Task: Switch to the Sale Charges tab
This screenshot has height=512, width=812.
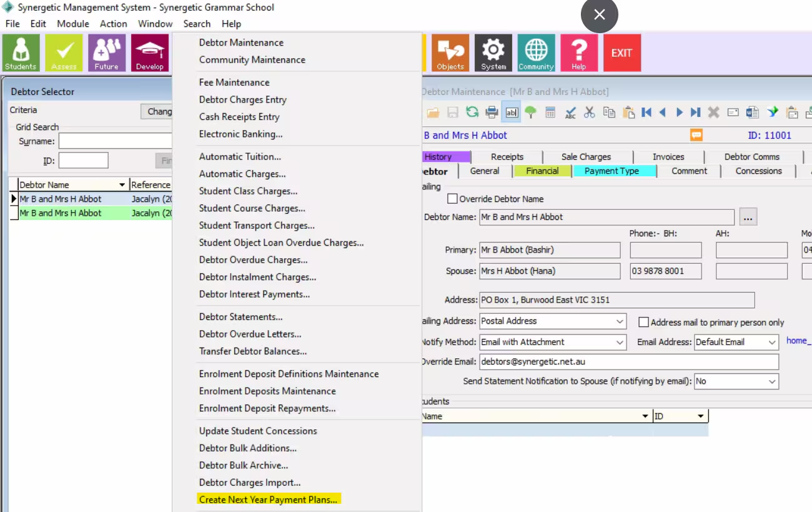Action: coord(586,157)
